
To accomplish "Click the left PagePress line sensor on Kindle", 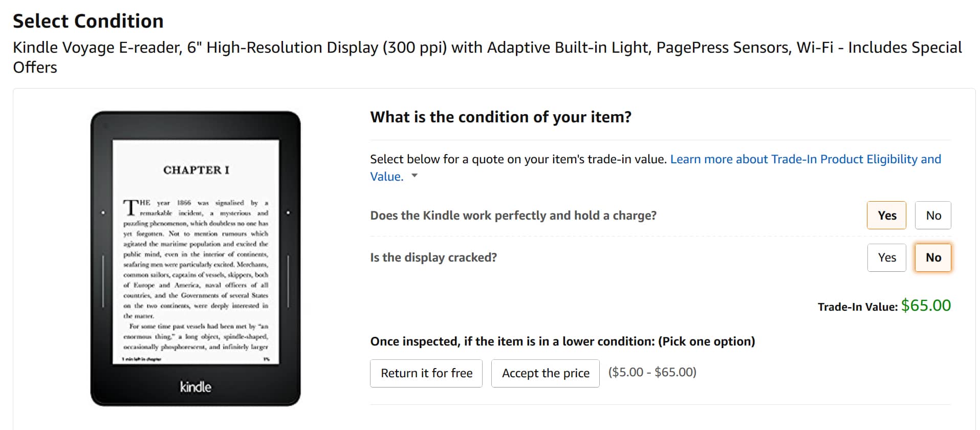I will pyautogui.click(x=103, y=282).
